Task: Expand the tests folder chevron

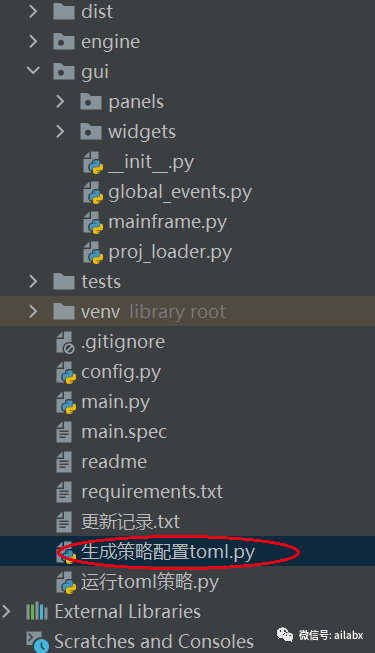Action: coord(33,281)
